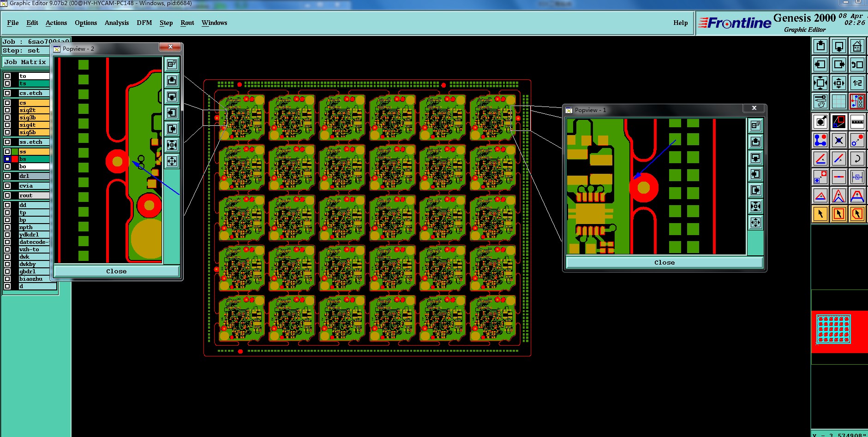This screenshot has width=868, height=437.
Task: Click the zoom area icon with red and blue squares
Action: [839, 122]
